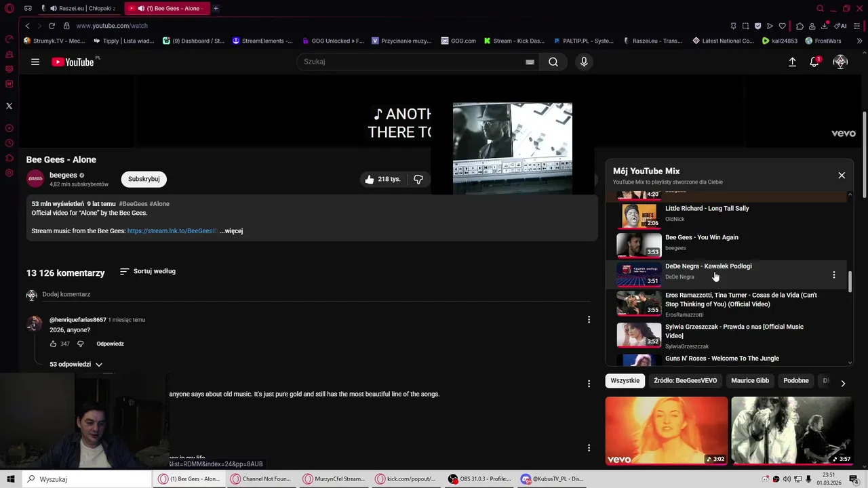Open Opera main menu logo
Image resolution: width=868 pixels, height=488 pixels.
point(9,9)
